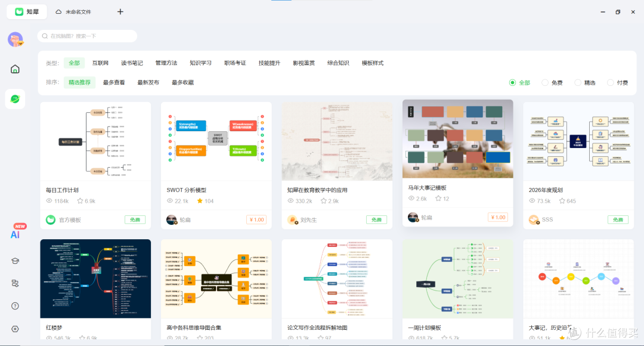Filter type by 知识学习

(200, 63)
